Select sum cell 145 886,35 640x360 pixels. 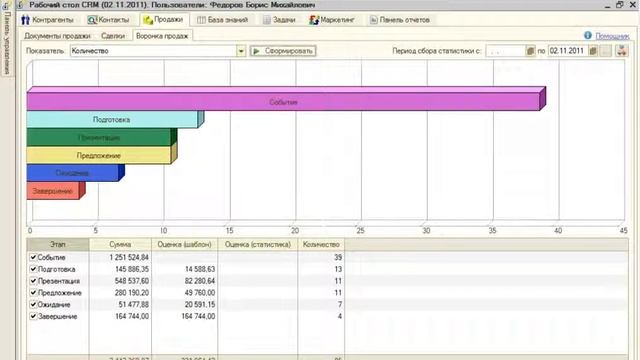pyautogui.click(x=120, y=269)
